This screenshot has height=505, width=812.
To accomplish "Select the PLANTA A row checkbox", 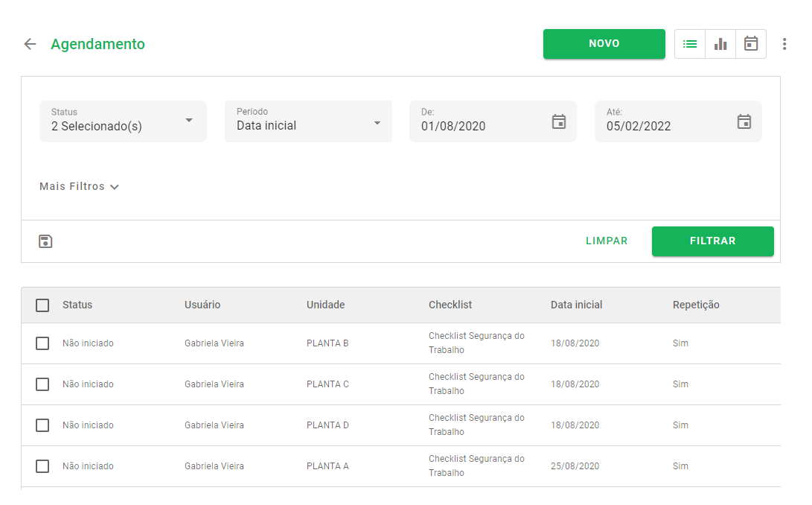I will tap(42, 466).
